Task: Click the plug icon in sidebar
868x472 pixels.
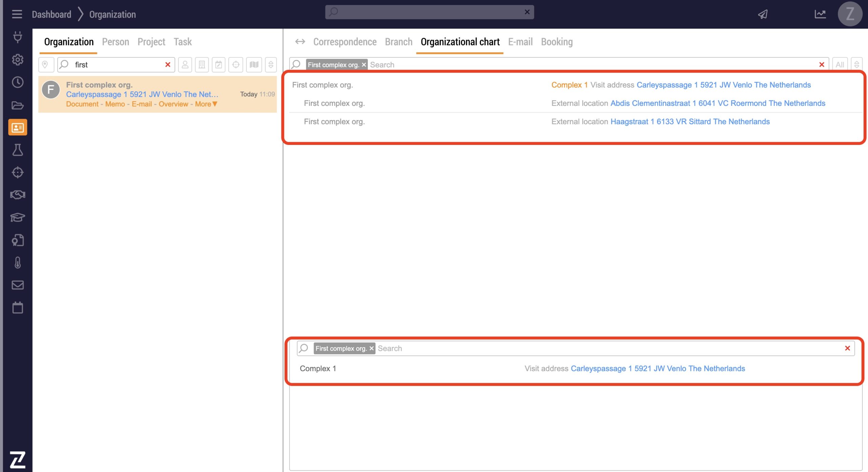Action: (18, 37)
